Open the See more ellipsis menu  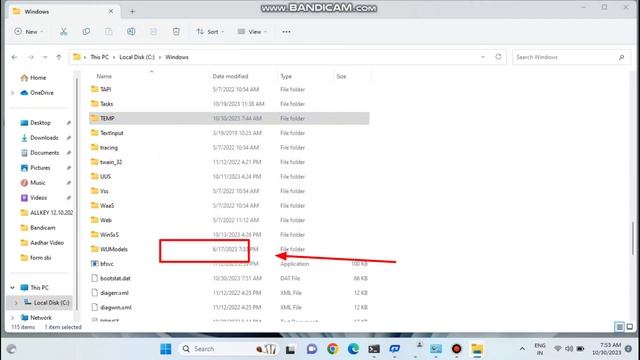pyautogui.click(x=287, y=31)
